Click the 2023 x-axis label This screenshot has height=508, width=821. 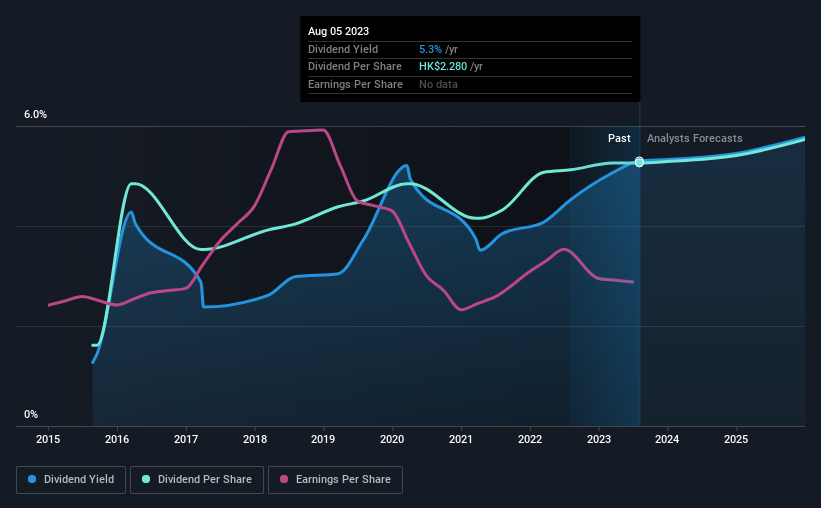[x=599, y=439]
